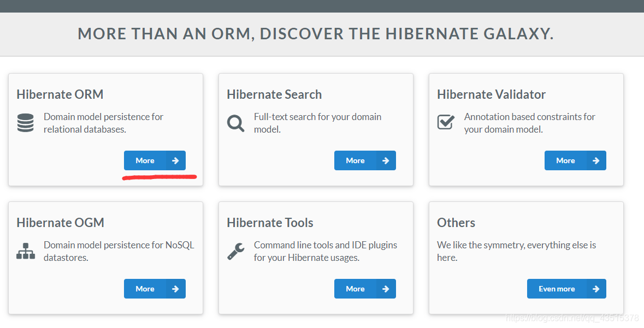Image resolution: width=644 pixels, height=328 pixels.
Task: Select the Hibernate Search heading
Action: [274, 94]
